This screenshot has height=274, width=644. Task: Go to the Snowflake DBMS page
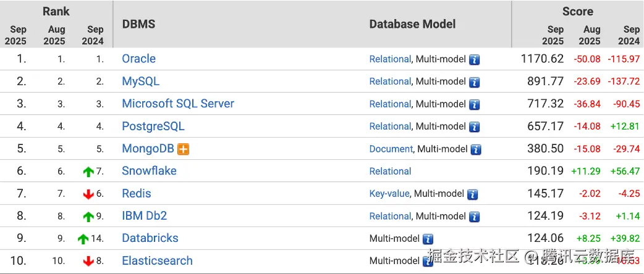tap(149, 171)
